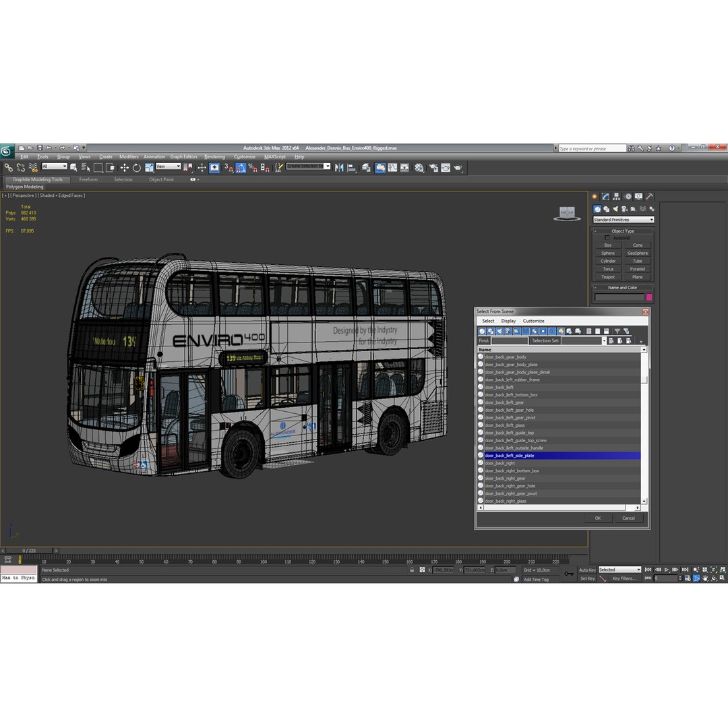The height and width of the screenshot is (728, 728).
Task: Open Quick Access toolbar dropdown arrow
Action: pyautogui.click(x=84, y=148)
